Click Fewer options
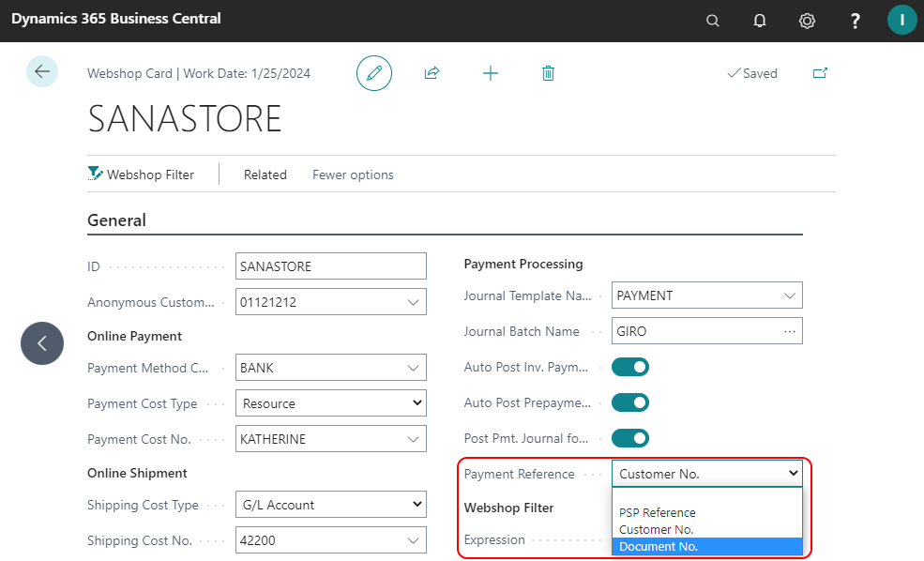The height and width of the screenshot is (561, 924). click(x=353, y=174)
